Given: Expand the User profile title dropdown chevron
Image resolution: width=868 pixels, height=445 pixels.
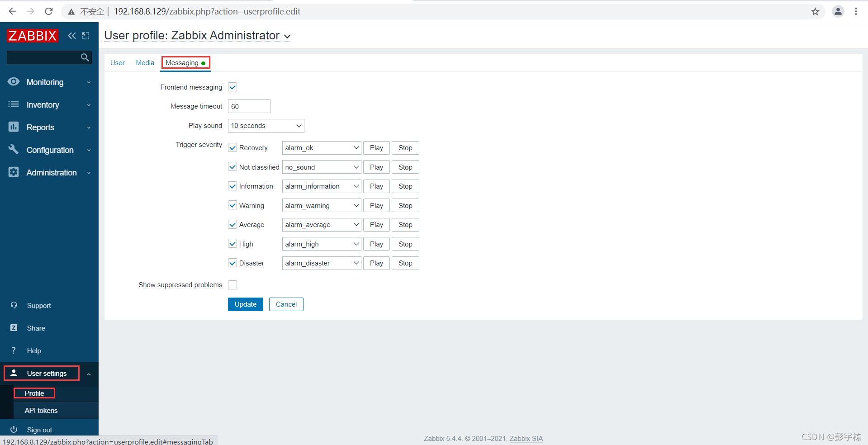Looking at the screenshot, I should (x=287, y=36).
